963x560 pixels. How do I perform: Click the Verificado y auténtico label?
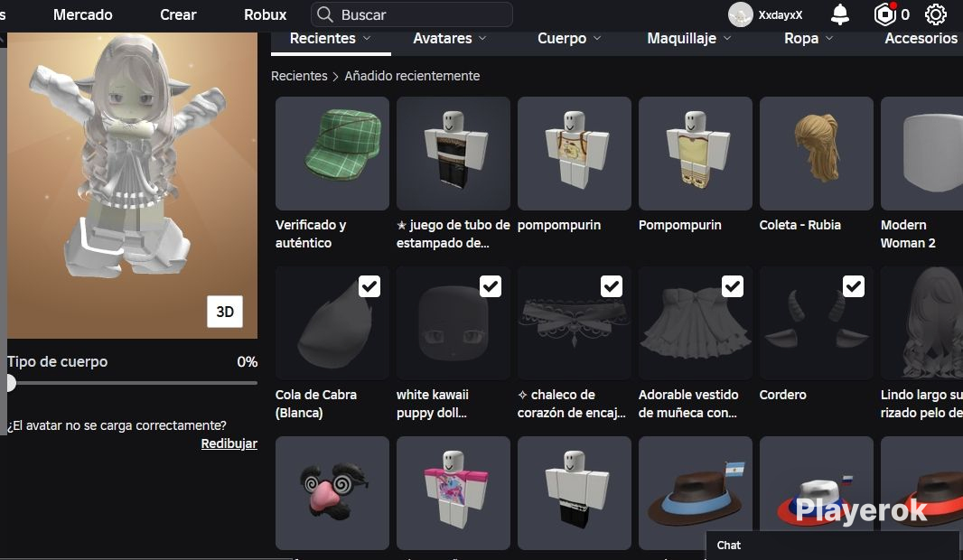pyautogui.click(x=311, y=234)
